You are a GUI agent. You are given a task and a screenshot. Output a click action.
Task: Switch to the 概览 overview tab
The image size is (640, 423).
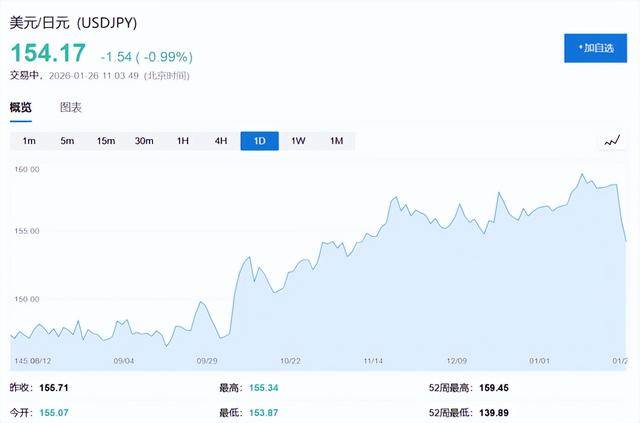click(21, 108)
